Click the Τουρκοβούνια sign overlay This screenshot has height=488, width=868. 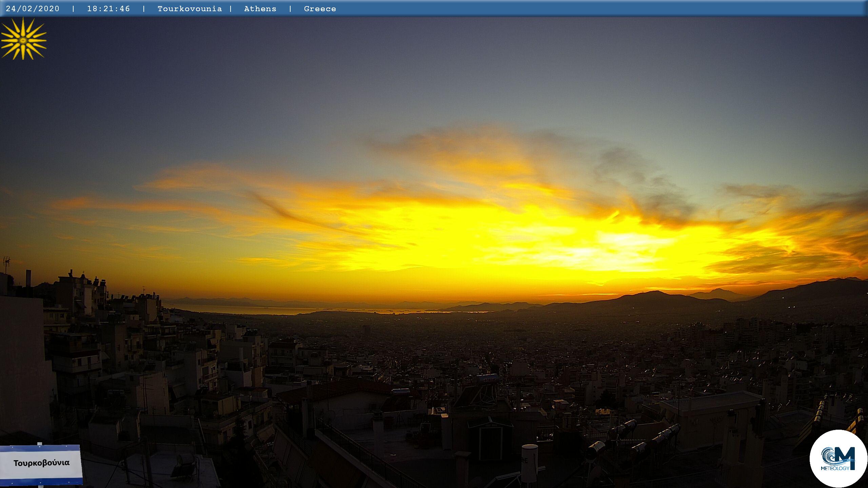tap(41, 463)
